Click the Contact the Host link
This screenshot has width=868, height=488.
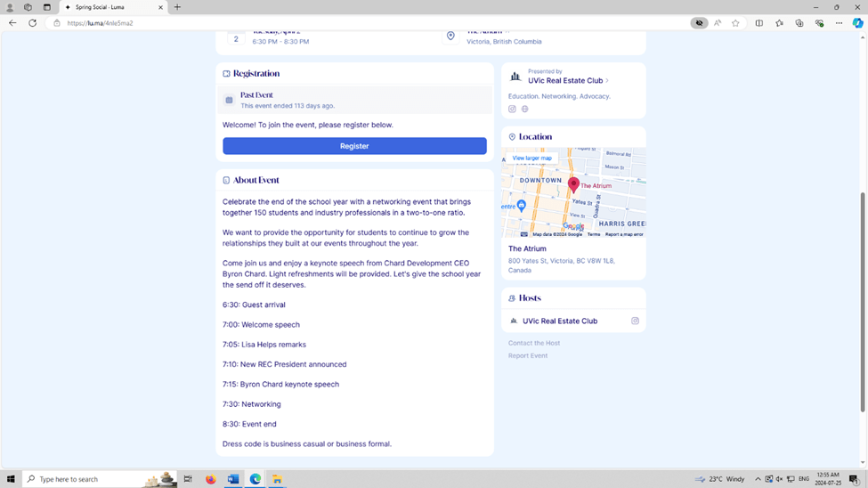pyautogui.click(x=534, y=343)
